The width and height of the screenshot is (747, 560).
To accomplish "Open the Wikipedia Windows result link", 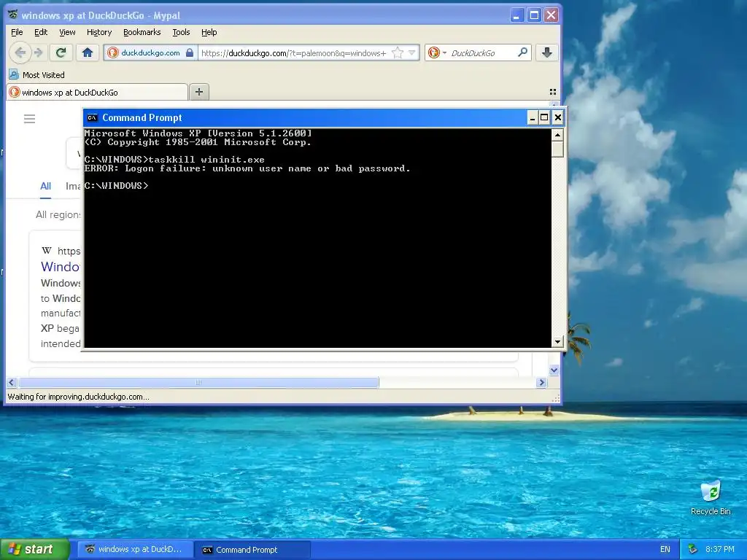I will coord(60,267).
